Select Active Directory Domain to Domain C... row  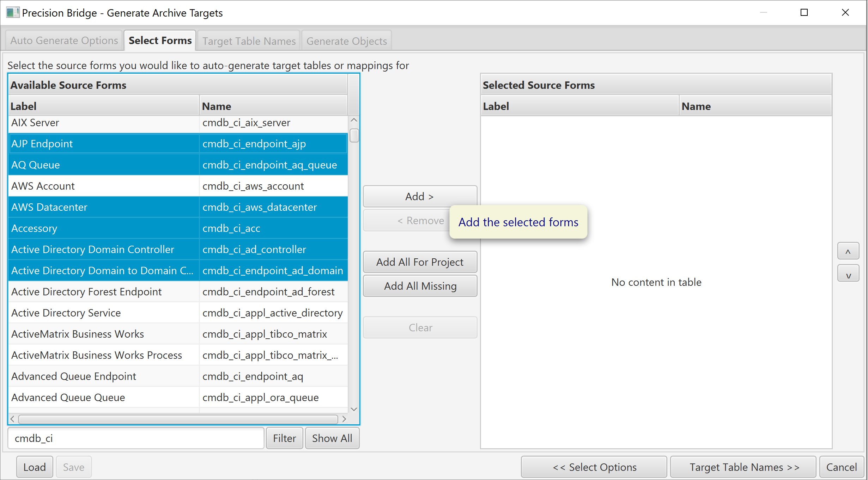(x=178, y=270)
